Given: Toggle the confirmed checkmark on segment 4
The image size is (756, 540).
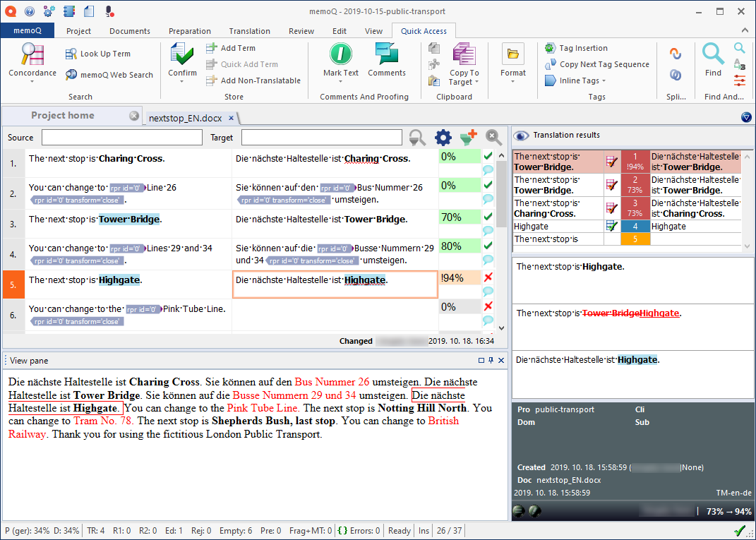Looking at the screenshot, I should (488, 246).
